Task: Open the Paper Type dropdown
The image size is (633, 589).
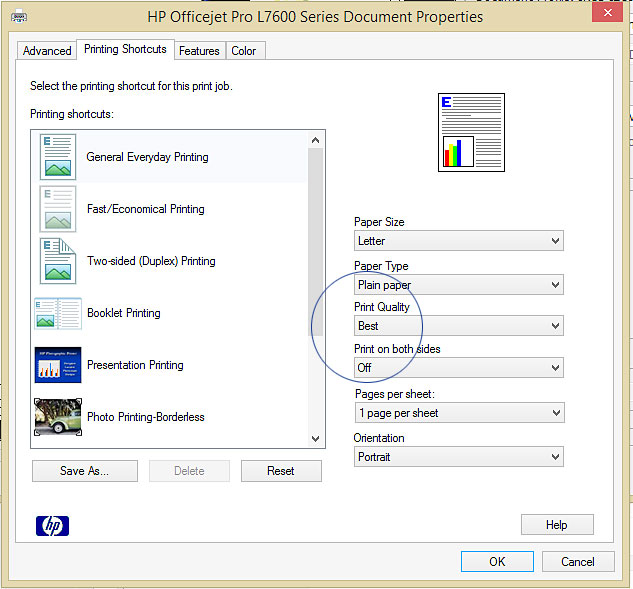Action: 459,285
